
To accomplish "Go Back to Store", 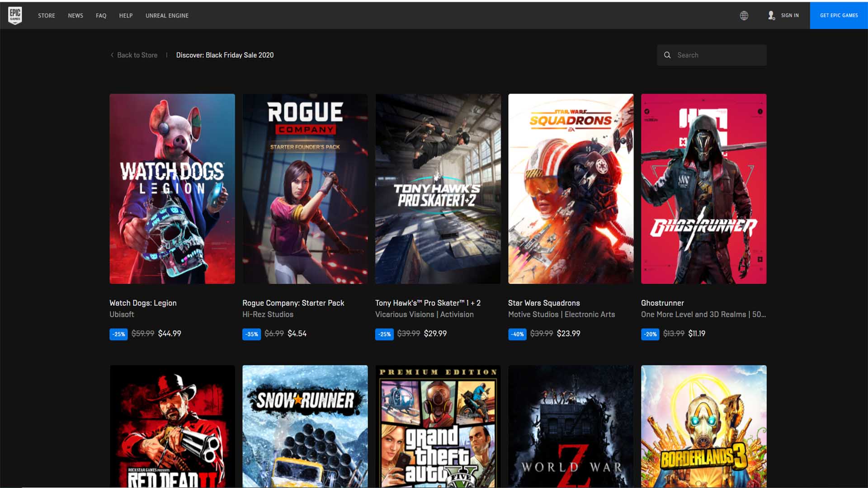I will (137, 55).
